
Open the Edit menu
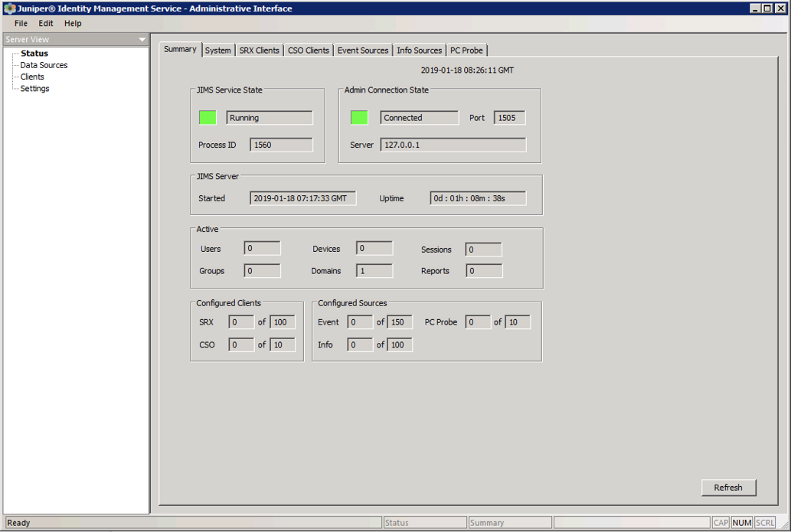[45, 23]
